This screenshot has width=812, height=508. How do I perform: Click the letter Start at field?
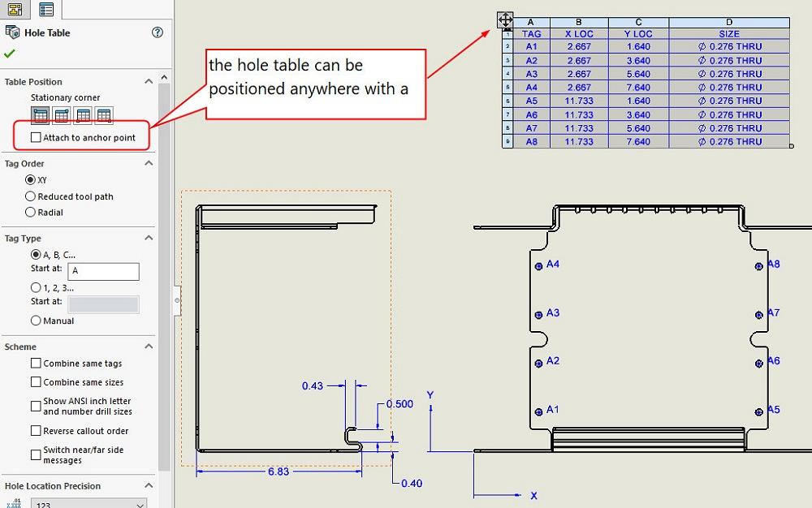click(104, 272)
